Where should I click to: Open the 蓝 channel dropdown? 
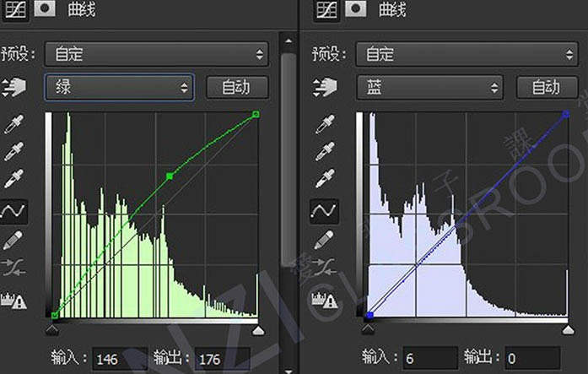[x=429, y=88]
